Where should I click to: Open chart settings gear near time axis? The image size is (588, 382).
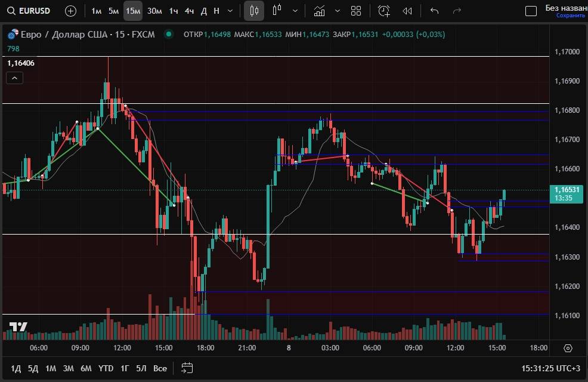point(568,348)
